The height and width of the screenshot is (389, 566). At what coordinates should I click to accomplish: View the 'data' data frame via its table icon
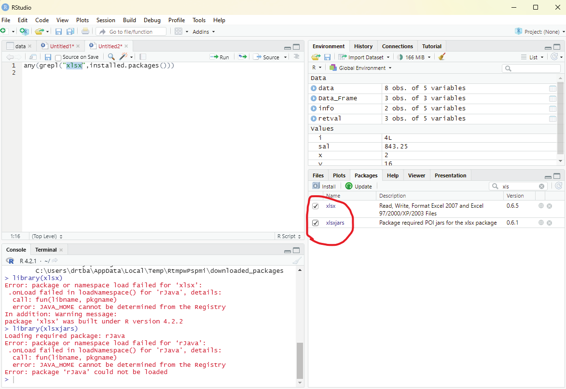click(x=552, y=88)
